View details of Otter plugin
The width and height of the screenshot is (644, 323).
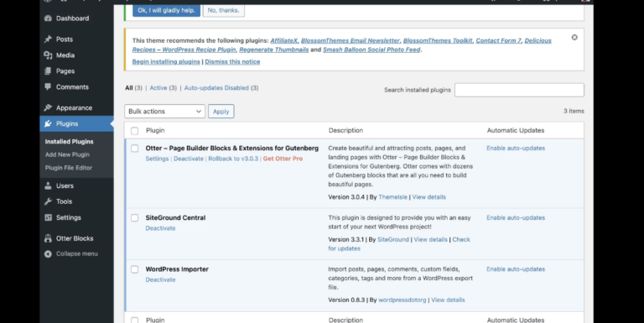coord(428,197)
